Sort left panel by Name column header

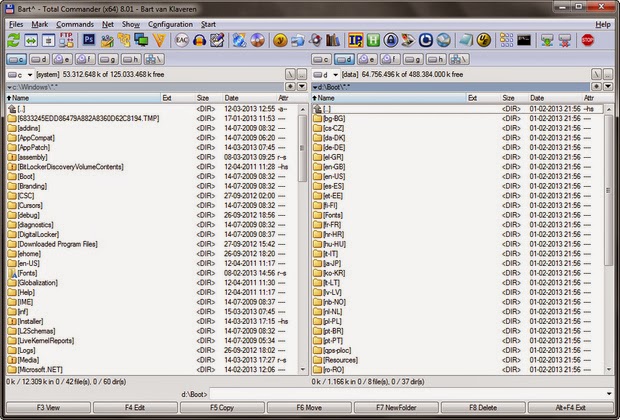coord(83,98)
